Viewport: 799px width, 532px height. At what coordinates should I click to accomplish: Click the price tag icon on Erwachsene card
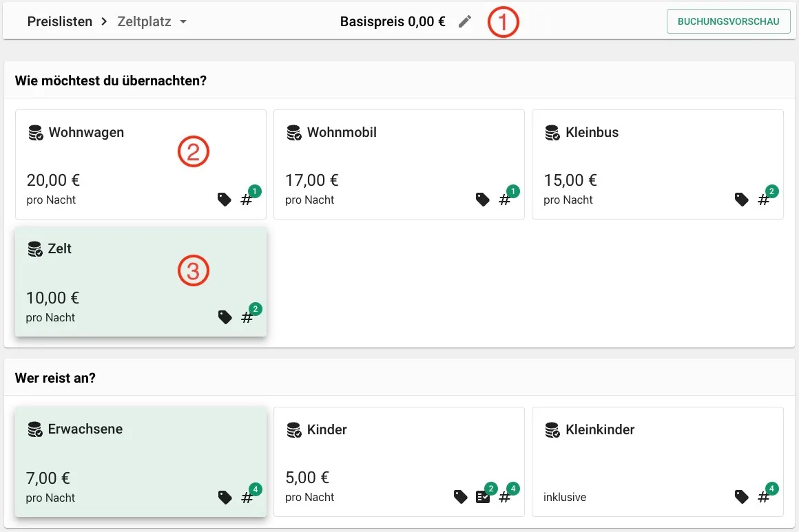click(225, 498)
